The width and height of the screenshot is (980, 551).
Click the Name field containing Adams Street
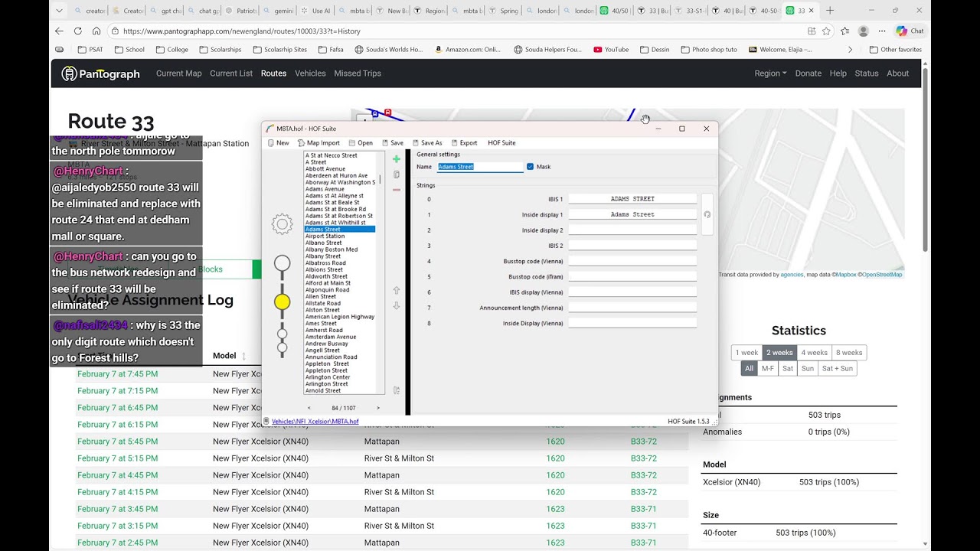tap(480, 167)
